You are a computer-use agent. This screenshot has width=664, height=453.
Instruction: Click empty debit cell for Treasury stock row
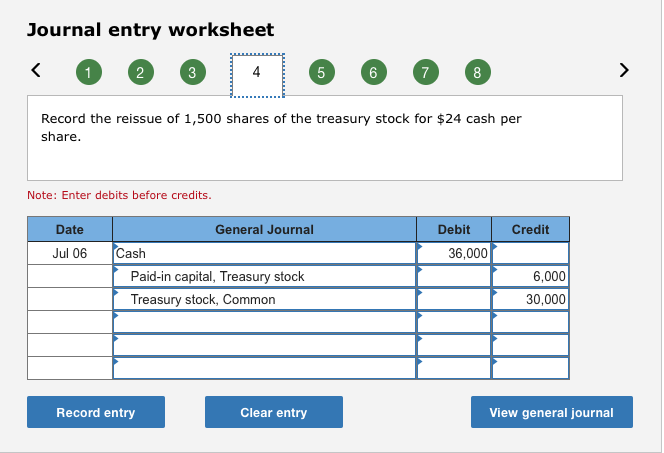pyautogui.click(x=454, y=299)
